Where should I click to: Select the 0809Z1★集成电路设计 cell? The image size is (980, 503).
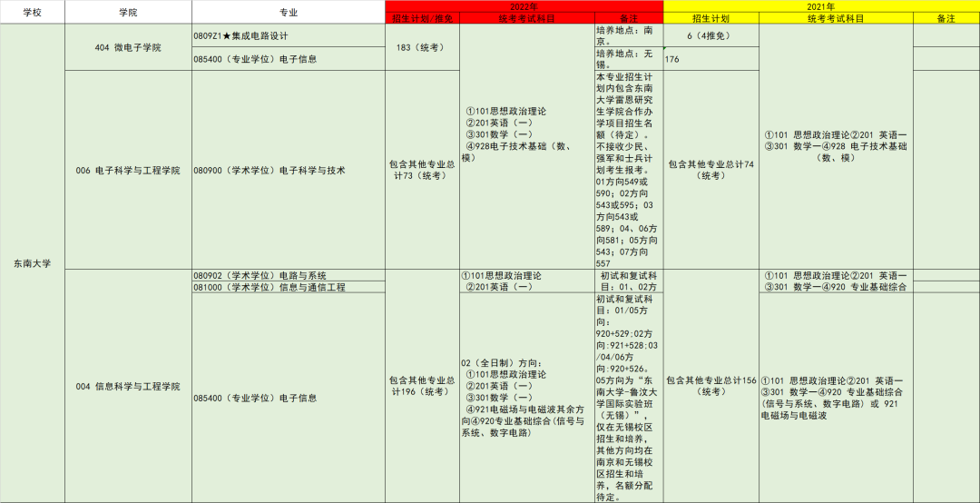click(289, 35)
